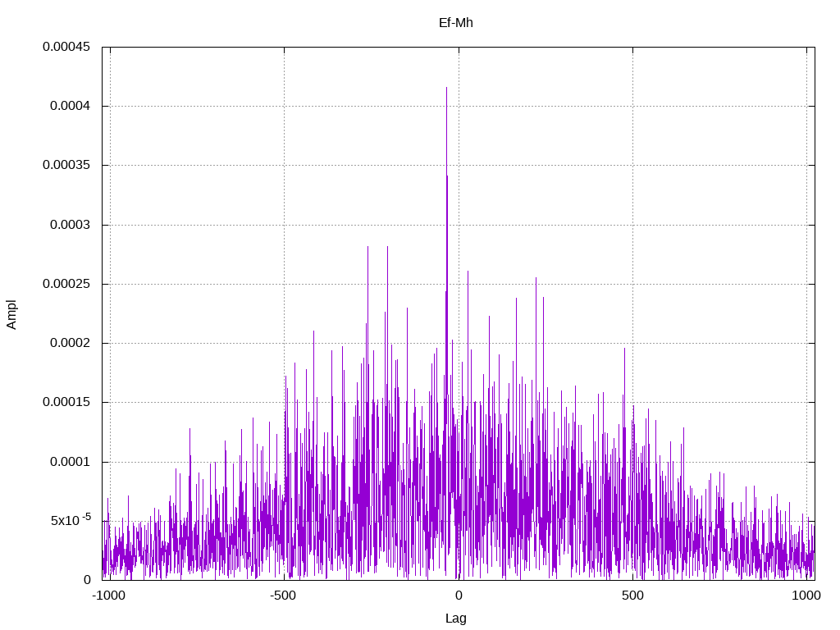The height and width of the screenshot is (630, 840).
Task: Click the 0.00015 y-axis tick label
Action: point(66,402)
